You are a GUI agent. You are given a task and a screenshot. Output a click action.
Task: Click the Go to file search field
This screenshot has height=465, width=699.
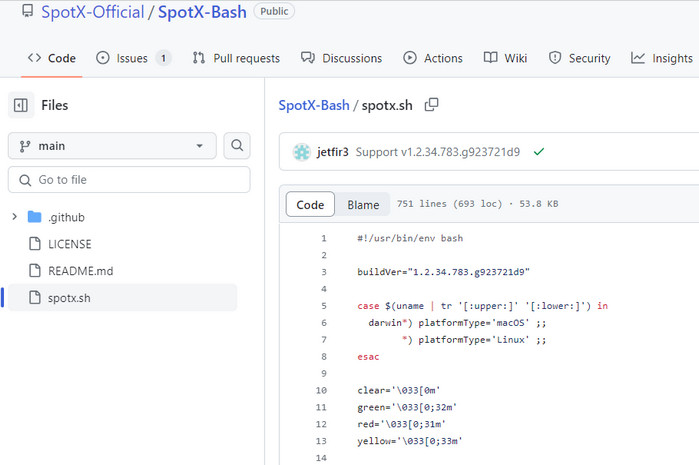[129, 180]
